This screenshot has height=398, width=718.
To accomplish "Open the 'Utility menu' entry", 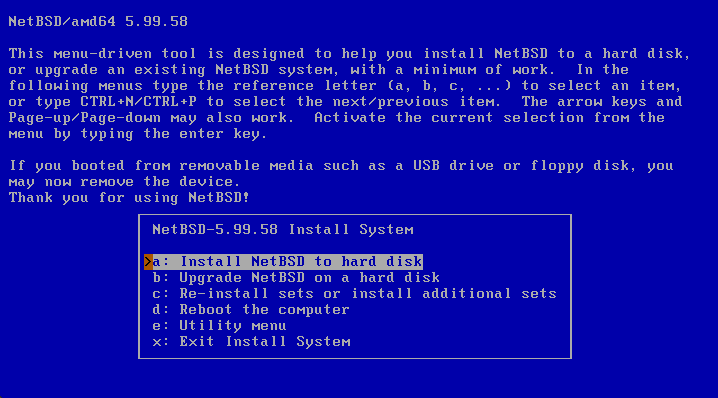I will coord(219,326).
